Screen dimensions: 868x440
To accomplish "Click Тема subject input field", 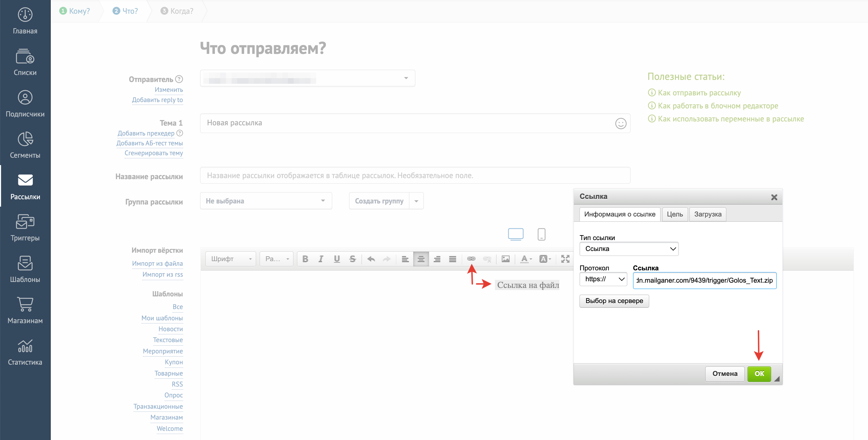I will (x=415, y=123).
